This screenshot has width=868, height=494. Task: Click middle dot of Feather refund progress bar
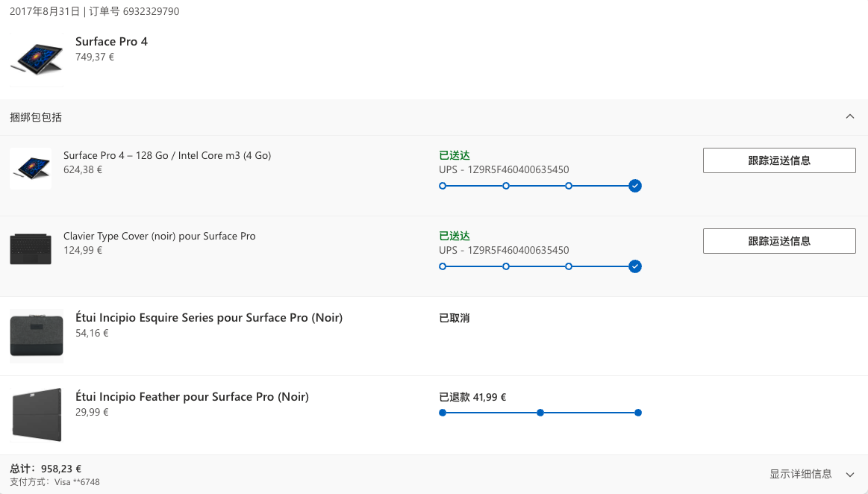coord(540,413)
